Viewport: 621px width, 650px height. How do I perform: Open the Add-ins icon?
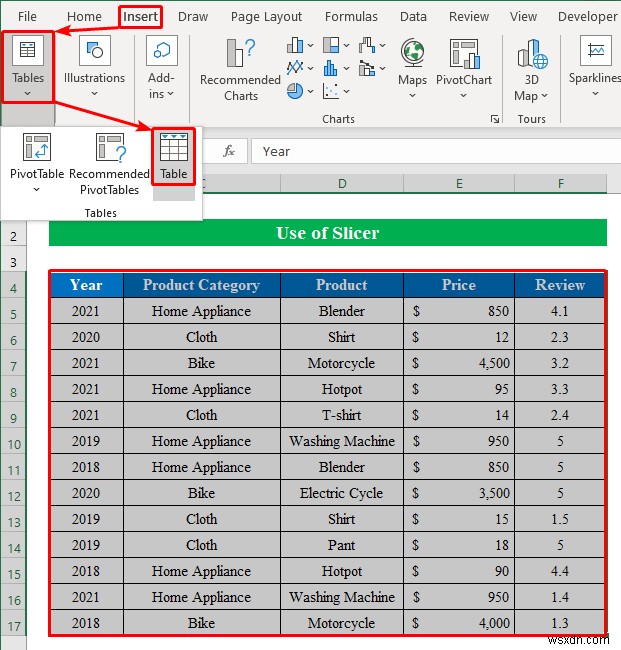point(162,51)
